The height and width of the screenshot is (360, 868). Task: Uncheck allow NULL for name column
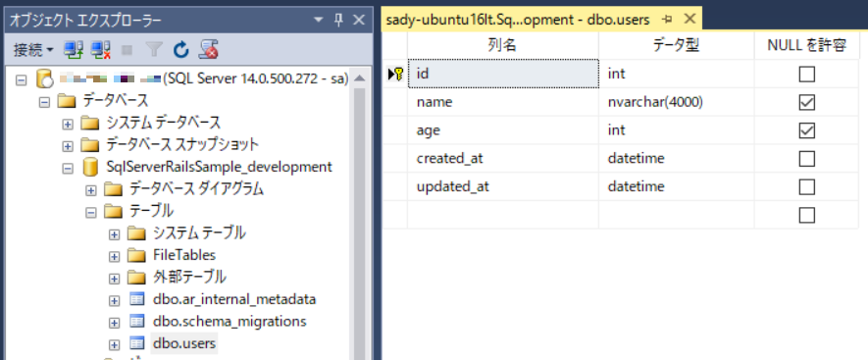click(x=806, y=102)
